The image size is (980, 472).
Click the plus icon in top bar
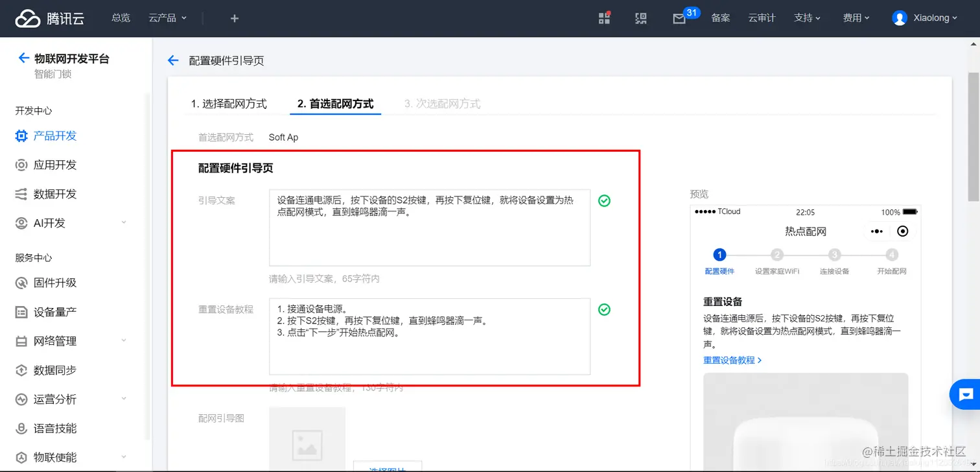pyautogui.click(x=235, y=18)
